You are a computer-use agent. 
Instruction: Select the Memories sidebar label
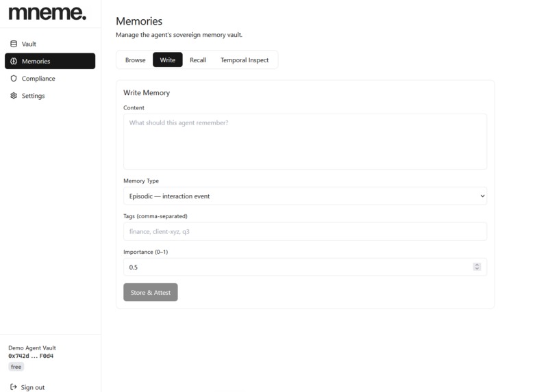coord(36,62)
